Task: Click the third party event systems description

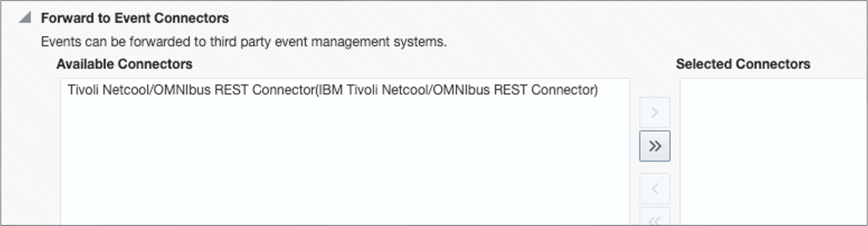Action: click(x=244, y=42)
